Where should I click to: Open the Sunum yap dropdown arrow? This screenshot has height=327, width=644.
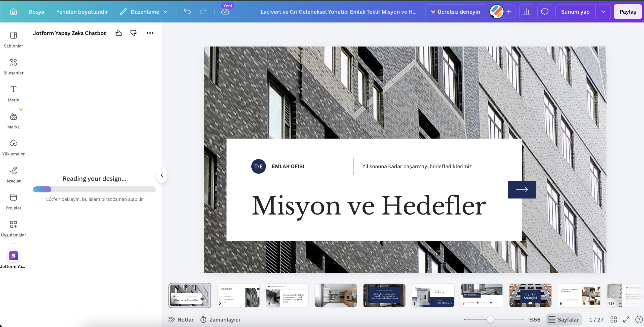[x=603, y=12]
